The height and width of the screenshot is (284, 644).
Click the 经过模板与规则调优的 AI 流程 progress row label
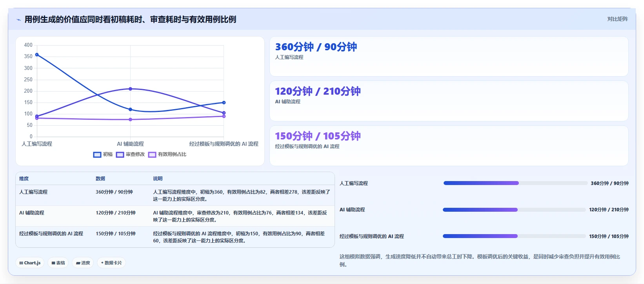372,236
